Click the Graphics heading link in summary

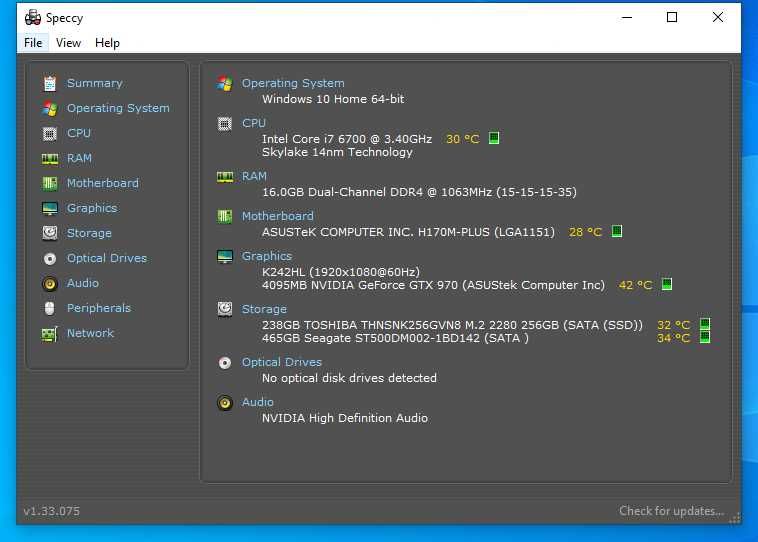(267, 256)
